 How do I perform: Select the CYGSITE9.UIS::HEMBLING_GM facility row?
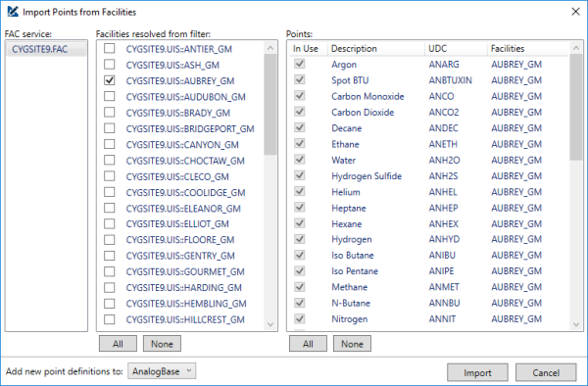186,303
